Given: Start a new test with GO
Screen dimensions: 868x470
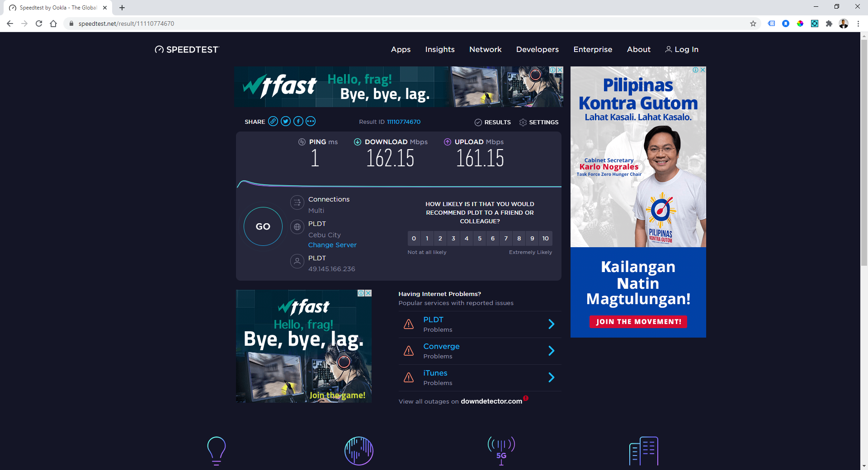Looking at the screenshot, I should tap(263, 226).
